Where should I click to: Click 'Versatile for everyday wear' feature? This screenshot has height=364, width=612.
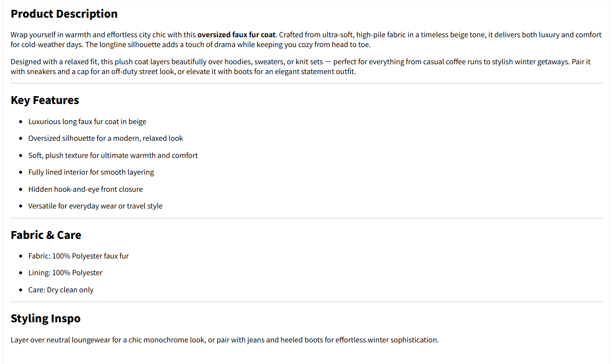pyautogui.click(x=95, y=206)
